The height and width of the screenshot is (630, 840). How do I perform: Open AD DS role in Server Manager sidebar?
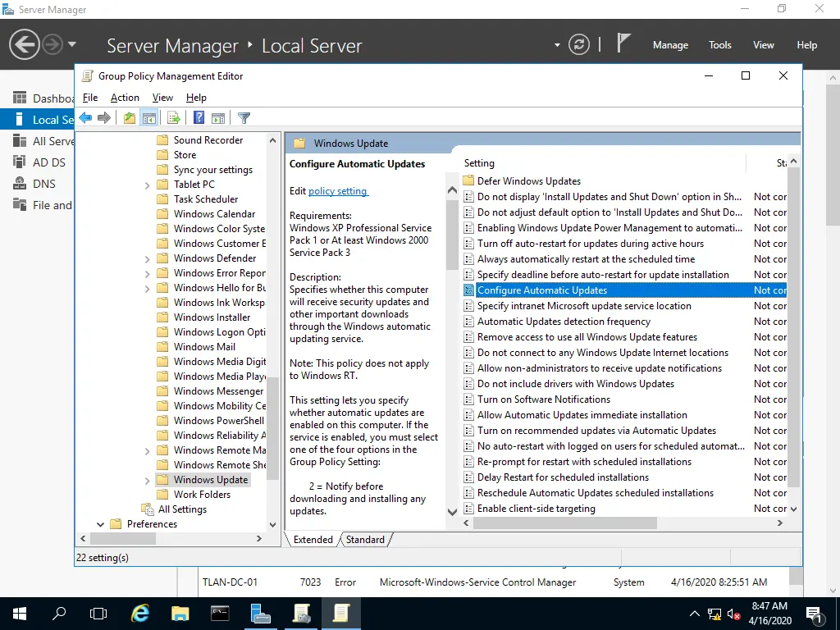point(39,162)
